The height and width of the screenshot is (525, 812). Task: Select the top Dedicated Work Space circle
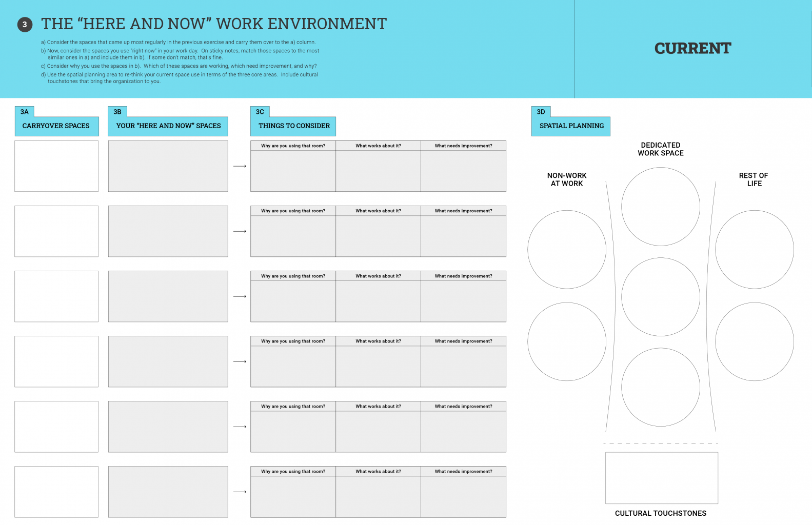tap(660, 207)
